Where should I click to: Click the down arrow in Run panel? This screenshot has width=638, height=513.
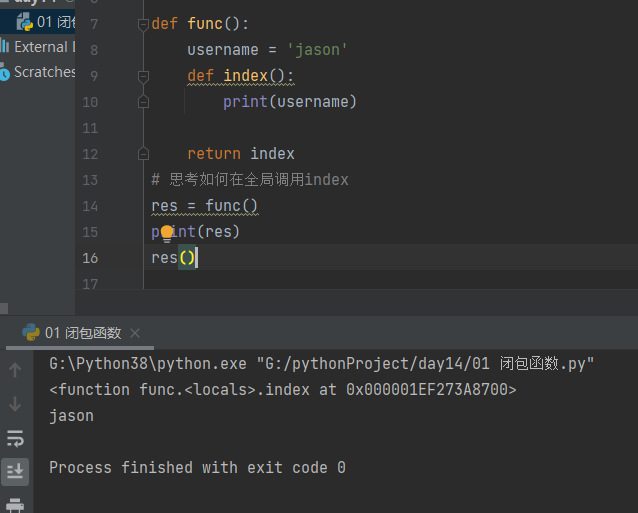click(15, 404)
